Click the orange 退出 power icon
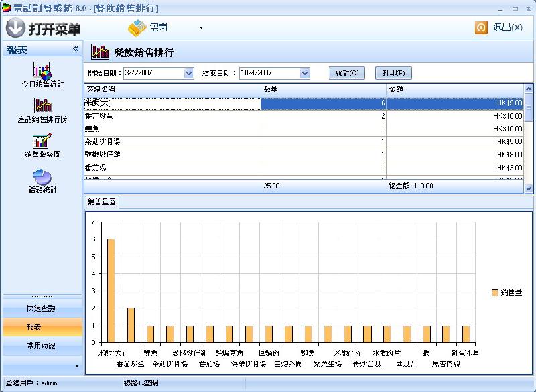Screen dimensions: 536x392 (x=481, y=28)
